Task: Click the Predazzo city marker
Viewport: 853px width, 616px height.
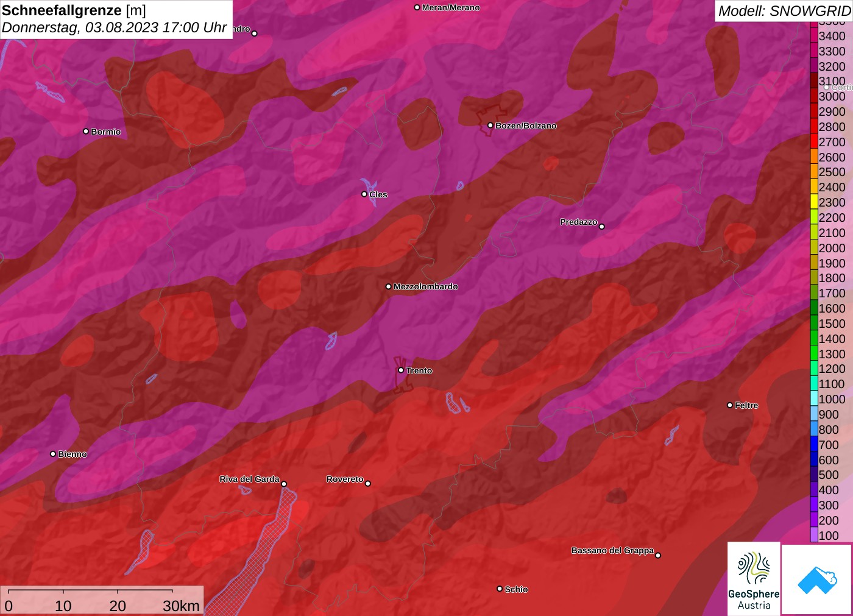Action: (x=602, y=227)
